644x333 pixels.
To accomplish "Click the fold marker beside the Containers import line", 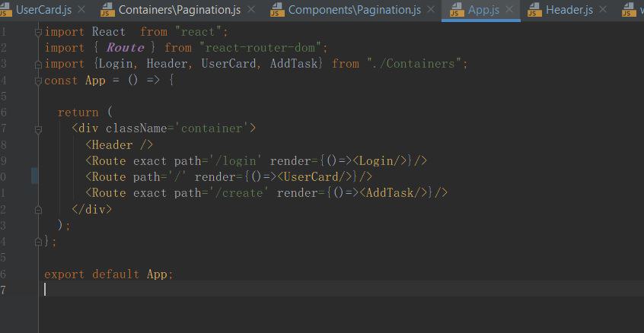I will coord(38,65).
